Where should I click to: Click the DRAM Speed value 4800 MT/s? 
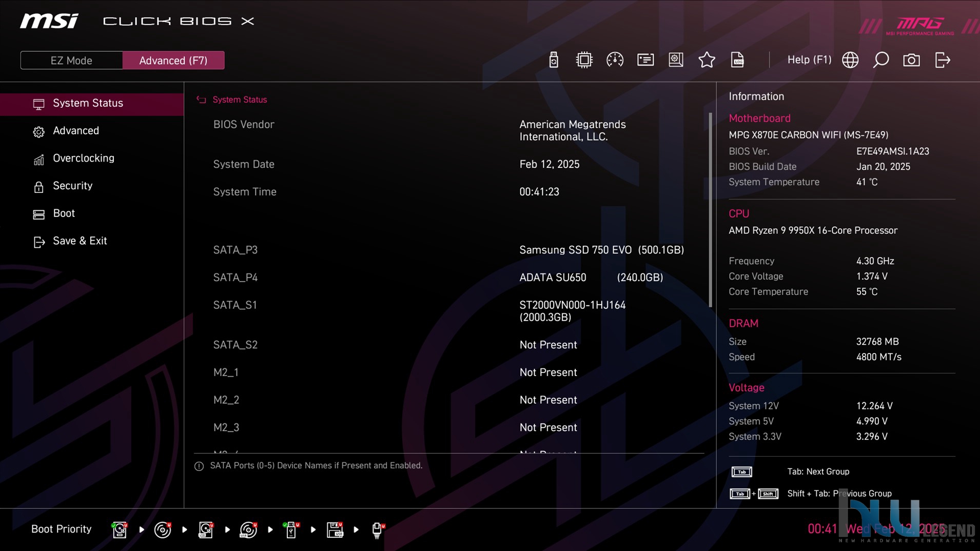coord(878,357)
